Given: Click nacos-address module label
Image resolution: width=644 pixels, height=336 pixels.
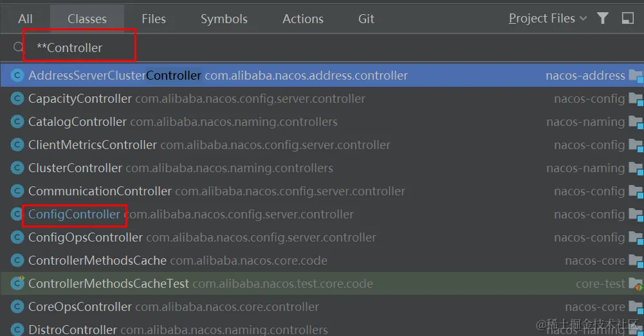Looking at the screenshot, I should [585, 75].
